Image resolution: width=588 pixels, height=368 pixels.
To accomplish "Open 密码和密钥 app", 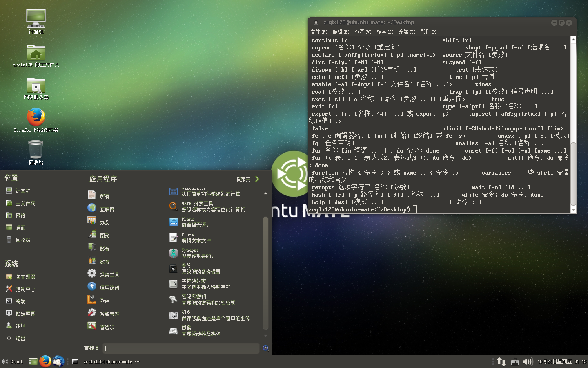I will pos(203,300).
